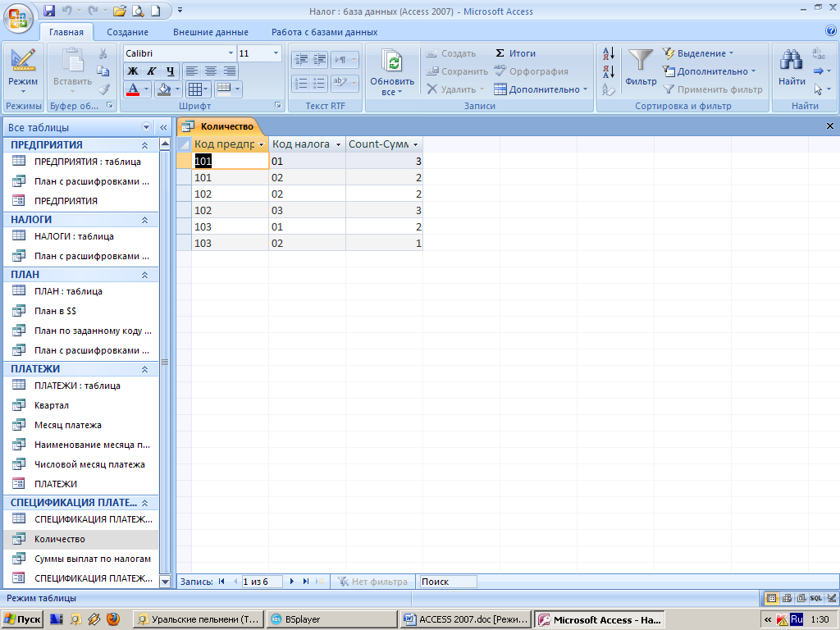Switch to PivotChart view in the status bar

pyautogui.click(x=801, y=598)
